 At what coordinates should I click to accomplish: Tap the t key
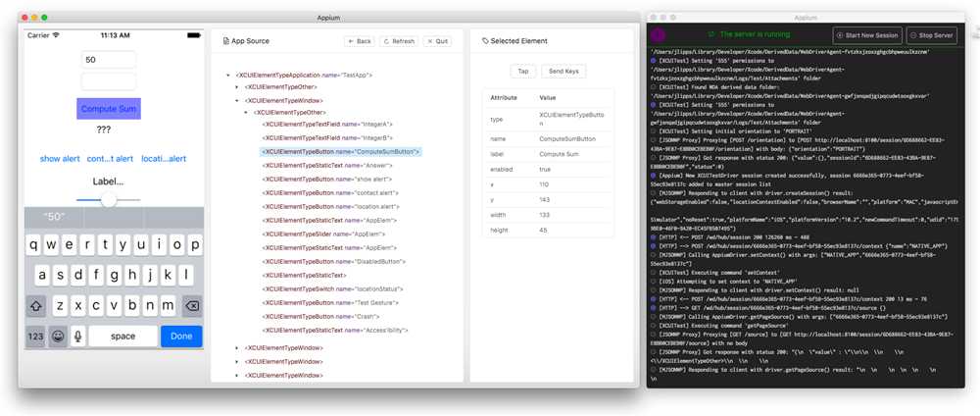tap(105, 244)
